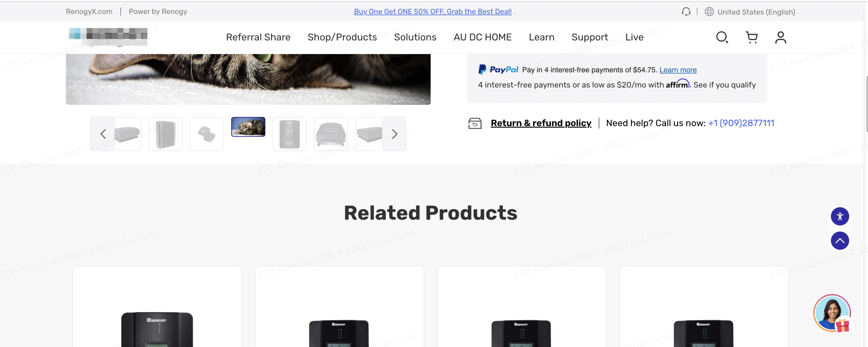Click the headset customer support icon
The width and height of the screenshot is (868, 347).
(x=686, y=12)
